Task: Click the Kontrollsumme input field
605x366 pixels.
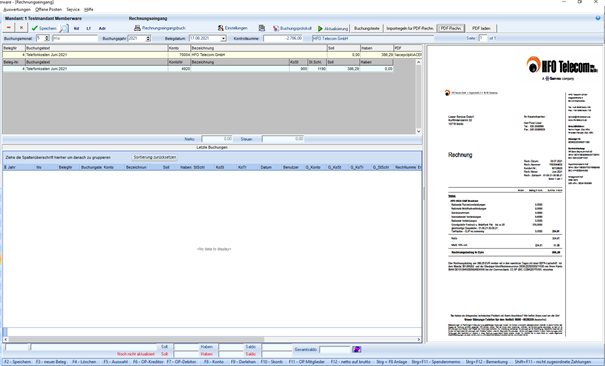Action: point(284,39)
